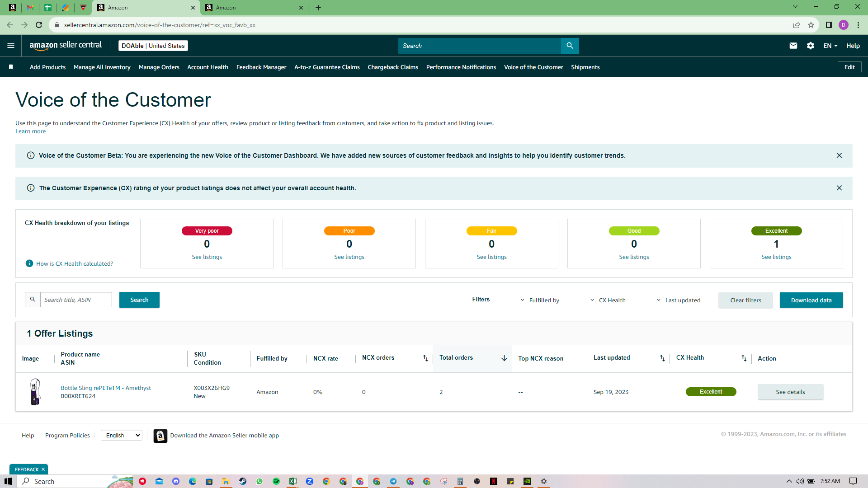Click the orange Poor rating badge
This screenshot has height=488, width=868.
click(x=349, y=231)
